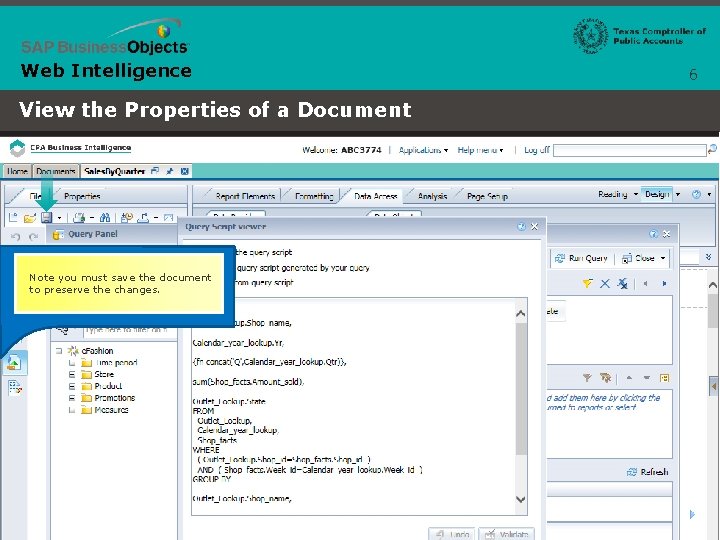Click the help icon beside Design mode
This screenshot has height=540, width=720.
[x=696, y=194]
